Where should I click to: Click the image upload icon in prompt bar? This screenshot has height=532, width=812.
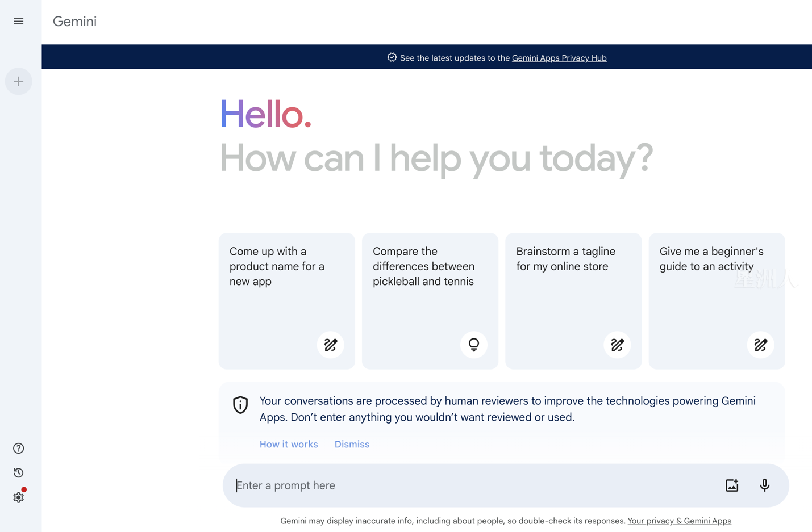point(732,485)
